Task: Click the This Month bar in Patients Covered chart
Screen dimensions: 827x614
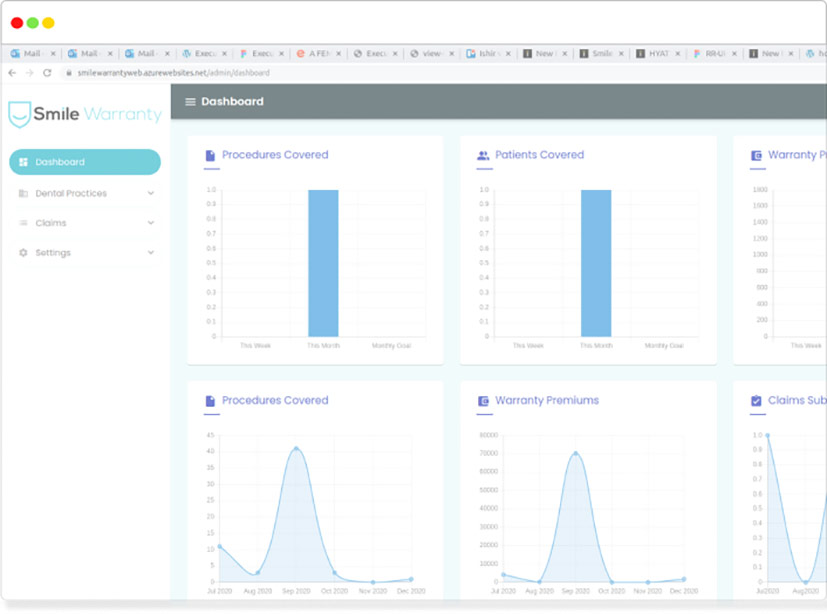Action: [596, 263]
